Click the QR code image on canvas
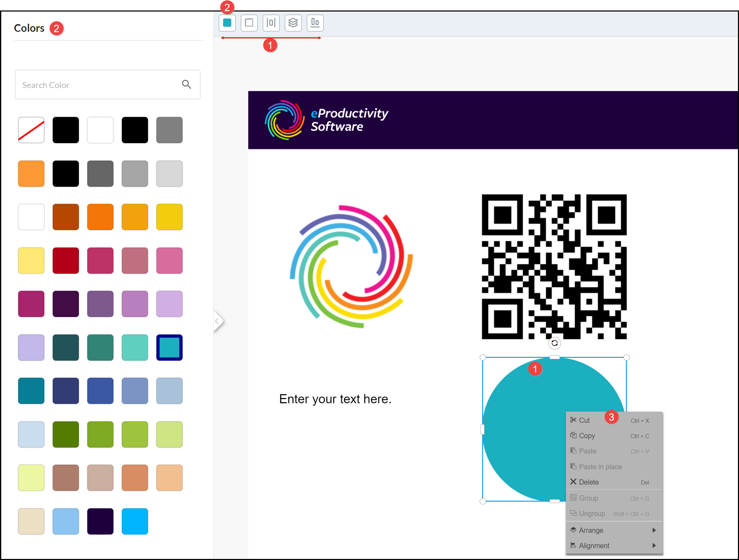 point(554,267)
